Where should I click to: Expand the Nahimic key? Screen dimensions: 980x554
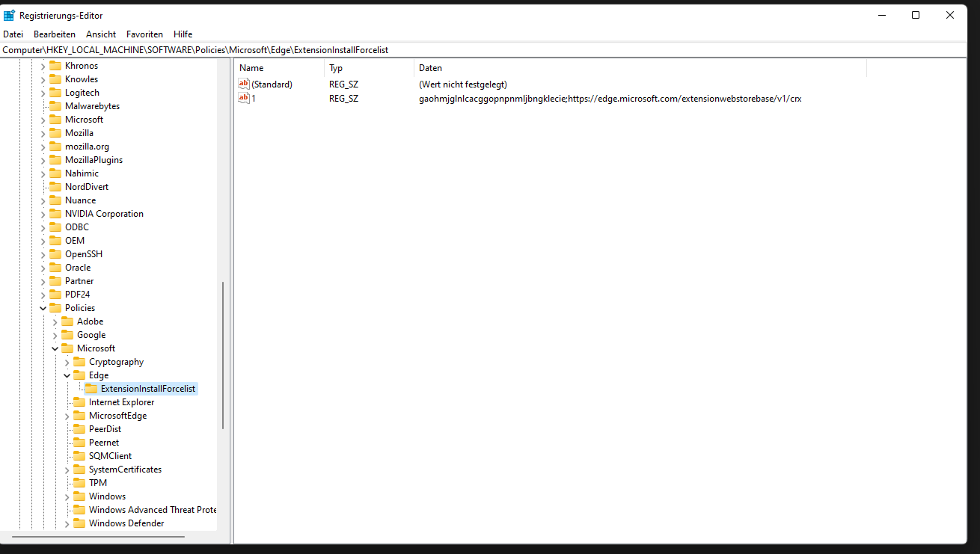[43, 173]
